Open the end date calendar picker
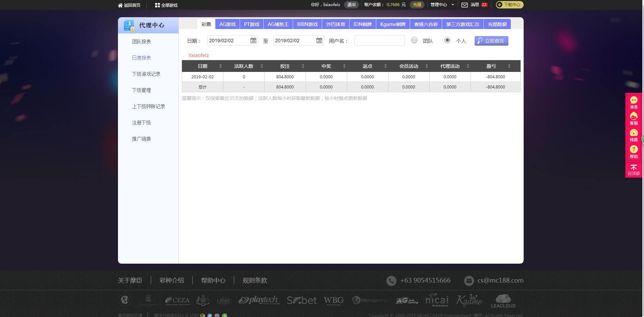This screenshot has height=317, width=644. point(319,40)
